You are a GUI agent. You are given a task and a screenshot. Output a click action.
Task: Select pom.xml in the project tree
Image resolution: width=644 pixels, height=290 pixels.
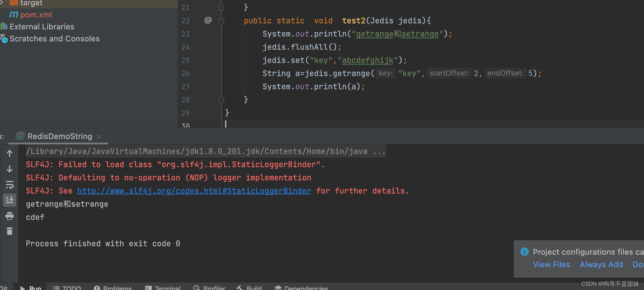click(36, 14)
